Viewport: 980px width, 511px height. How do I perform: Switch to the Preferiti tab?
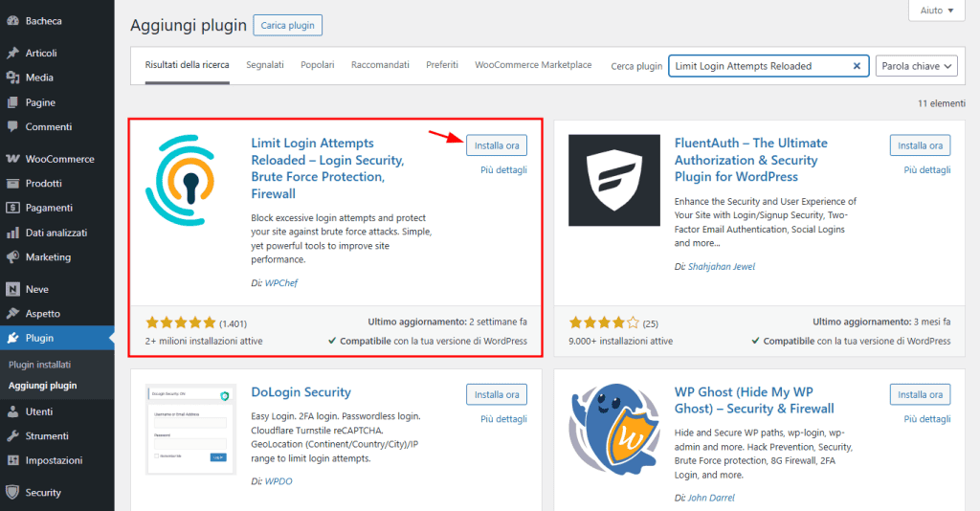(442, 65)
